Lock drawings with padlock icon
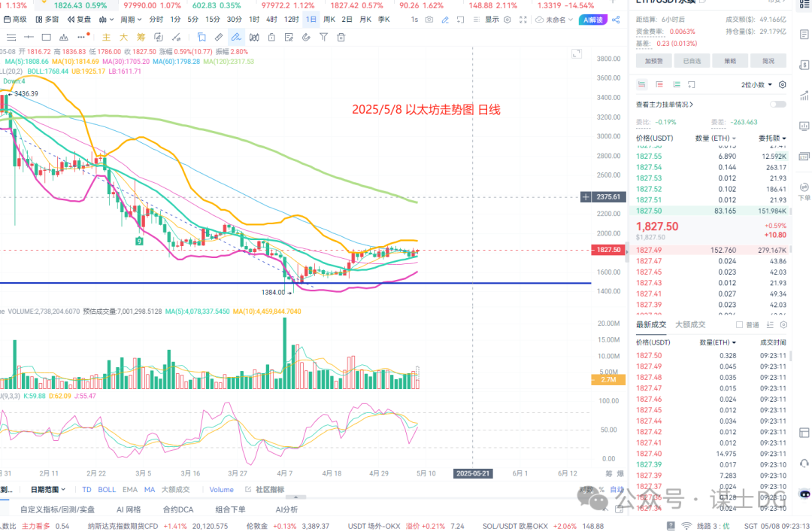Screen dimensions: 812x532 tap(271, 38)
